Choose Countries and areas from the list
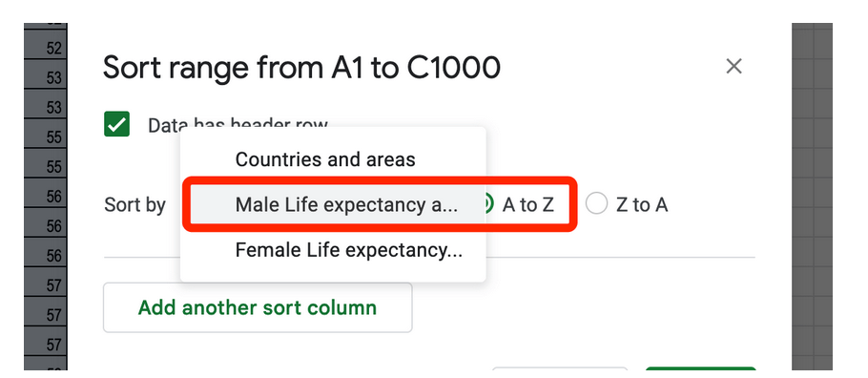 tap(325, 159)
